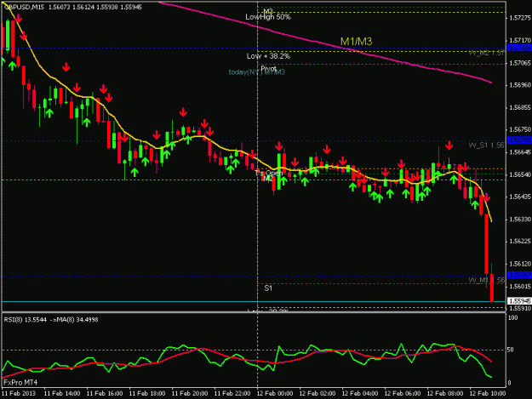Click '11 Feb 2013' on the time axis

(x=19, y=394)
